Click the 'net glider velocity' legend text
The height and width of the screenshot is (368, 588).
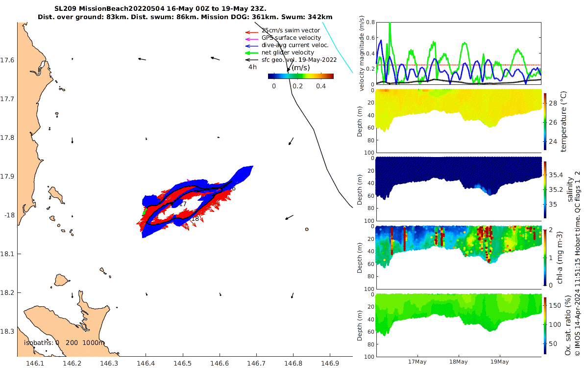[x=288, y=53]
